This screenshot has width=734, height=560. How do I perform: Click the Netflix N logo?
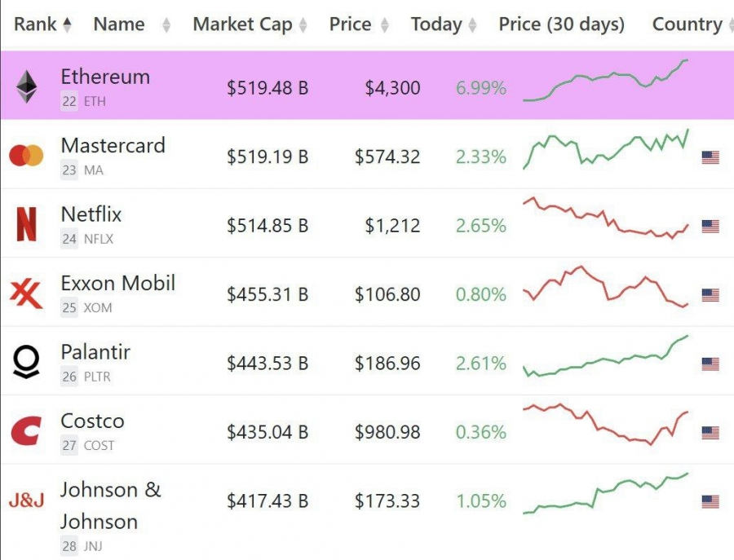click(26, 225)
